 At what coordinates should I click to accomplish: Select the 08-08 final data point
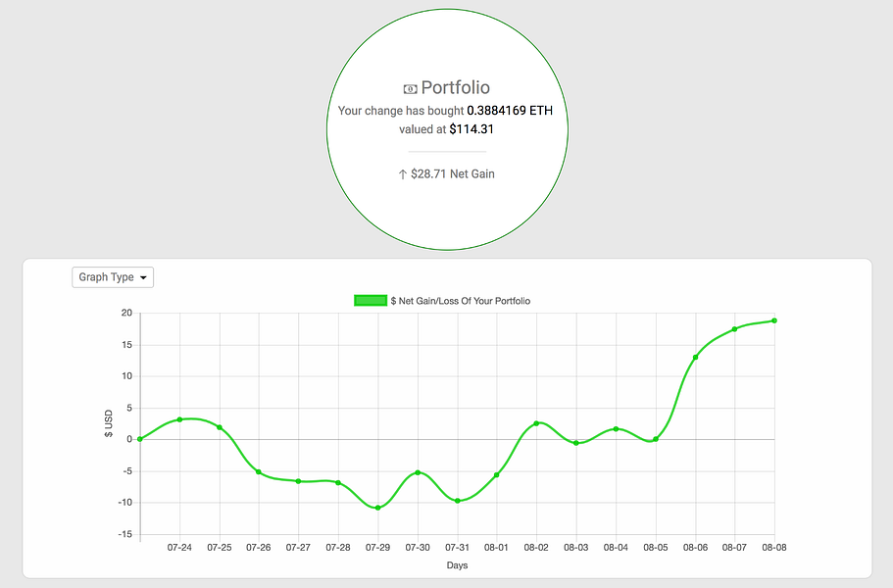point(774,321)
